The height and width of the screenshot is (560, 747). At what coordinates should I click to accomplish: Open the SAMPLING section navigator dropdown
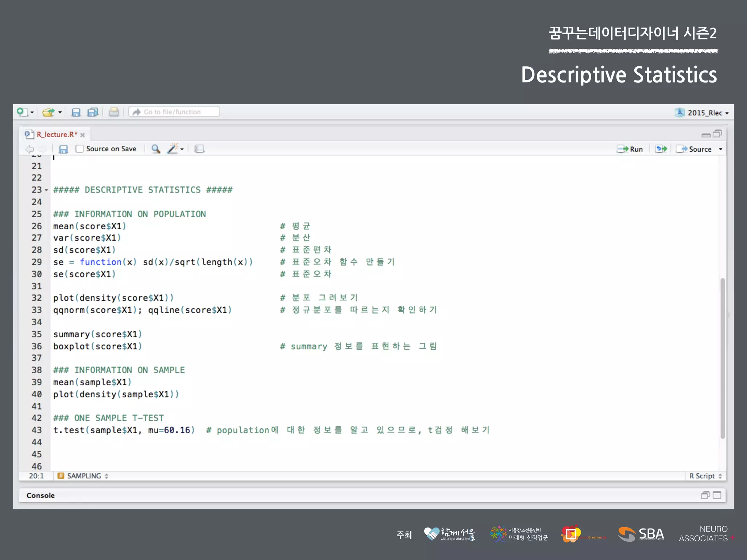click(84, 476)
